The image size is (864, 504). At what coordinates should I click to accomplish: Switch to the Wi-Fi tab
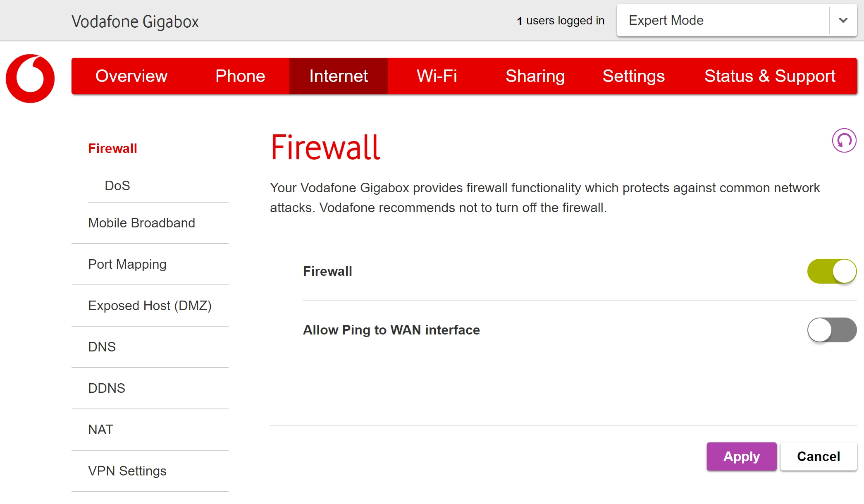[x=437, y=76]
